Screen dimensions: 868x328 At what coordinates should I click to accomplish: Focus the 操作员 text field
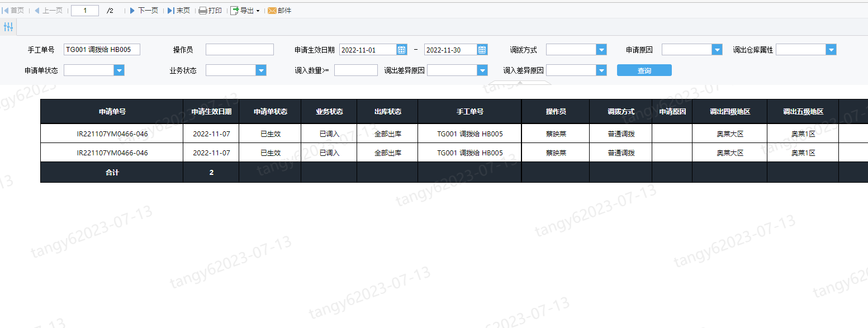240,50
